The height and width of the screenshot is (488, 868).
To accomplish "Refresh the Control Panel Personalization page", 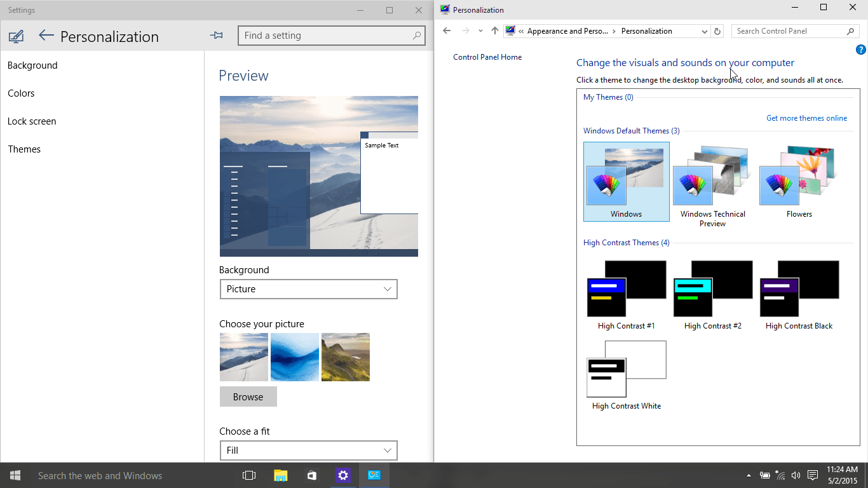I will (x=717, y=31).
